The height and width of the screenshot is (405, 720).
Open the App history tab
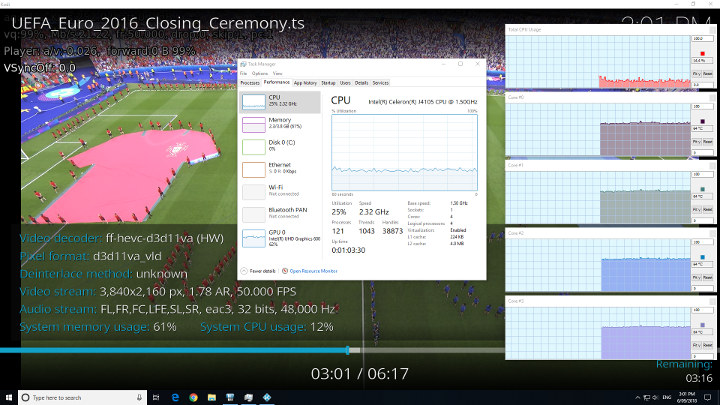click(x=305, y=83)
